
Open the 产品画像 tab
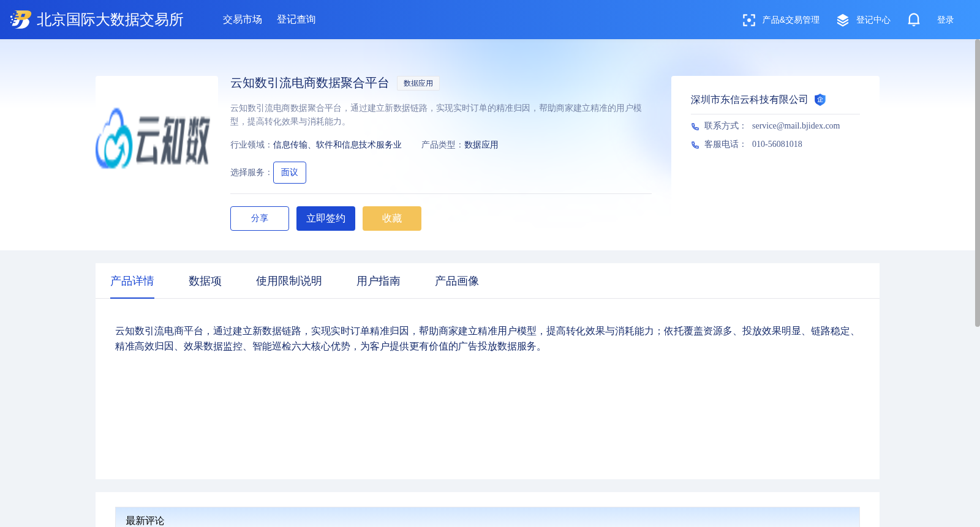[x=457, y=281]
